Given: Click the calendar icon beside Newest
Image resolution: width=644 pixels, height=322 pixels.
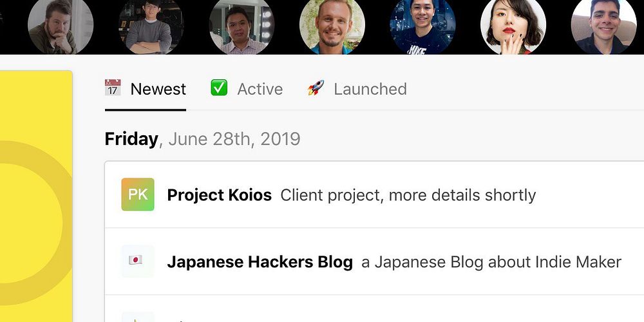Looking at the screenshot, I should [113, 88].
